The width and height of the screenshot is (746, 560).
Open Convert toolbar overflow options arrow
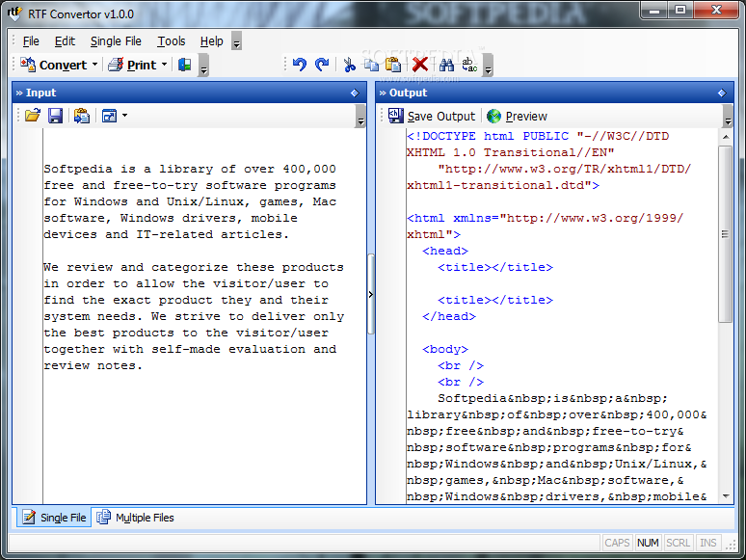click(x=203, y=65)
